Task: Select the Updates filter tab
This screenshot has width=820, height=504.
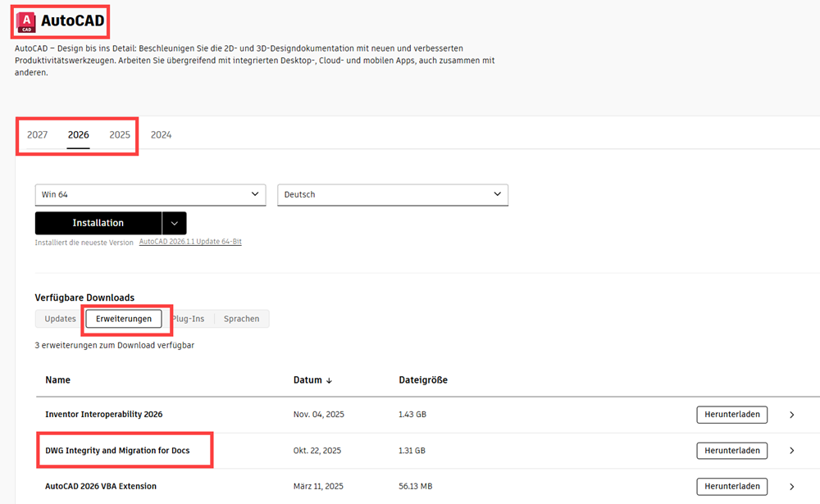Action: [x=60, y=319]
